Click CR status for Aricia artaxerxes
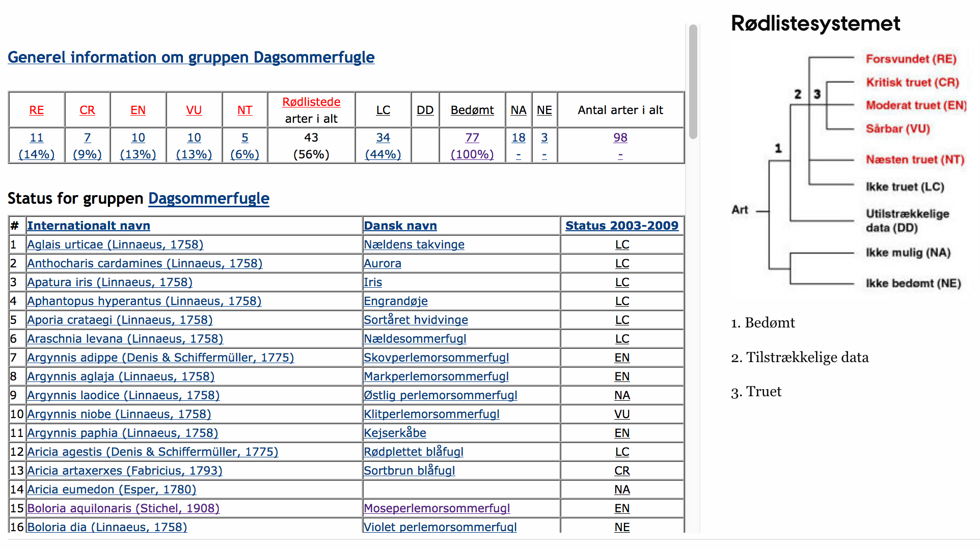 tap(622, 471)
